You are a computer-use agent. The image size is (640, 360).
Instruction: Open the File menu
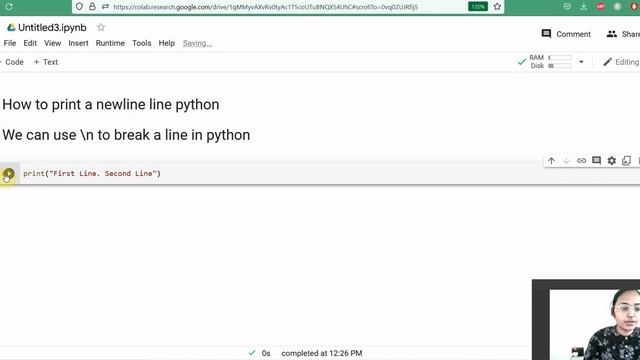(x=10, y=43)
